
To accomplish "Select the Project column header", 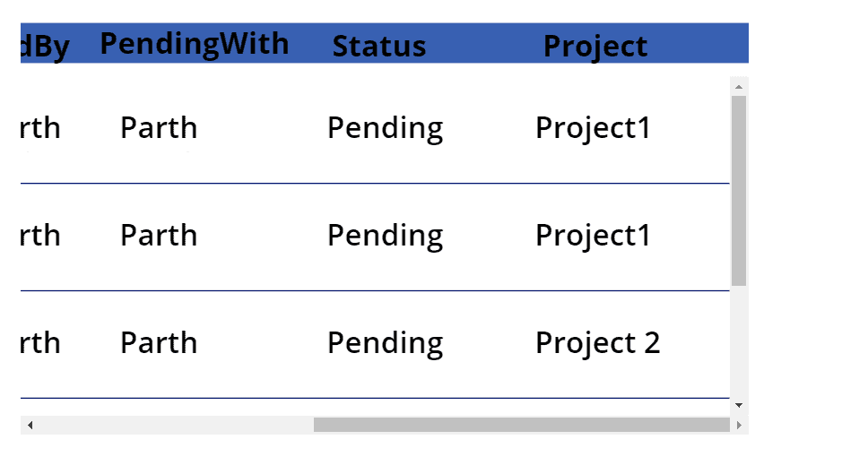I will click(595, 47).
